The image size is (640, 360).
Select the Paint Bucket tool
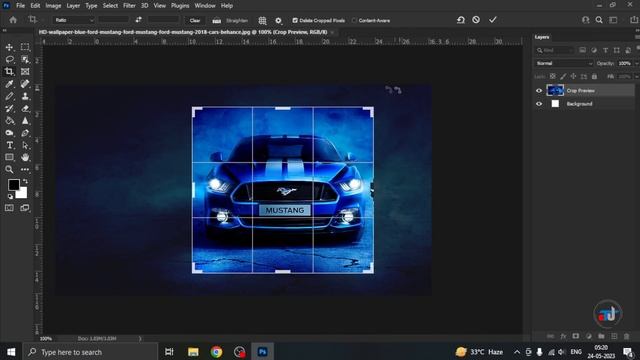pyautogui.click(x=9, y=121)
